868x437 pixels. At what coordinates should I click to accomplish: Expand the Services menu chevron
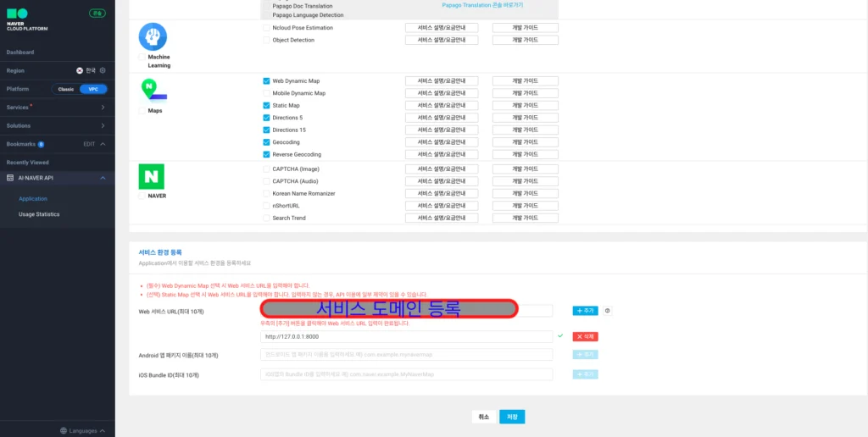pyautogui.click(x=103, y=108)
